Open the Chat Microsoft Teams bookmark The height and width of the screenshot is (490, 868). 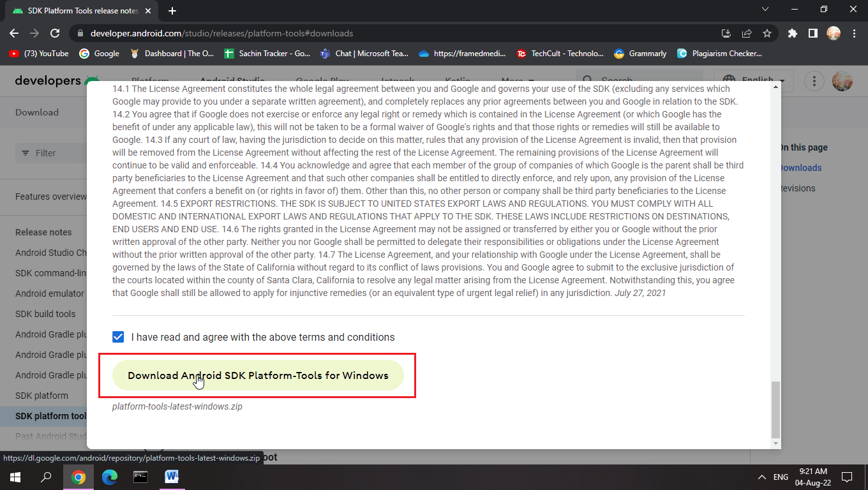point(364,54)
